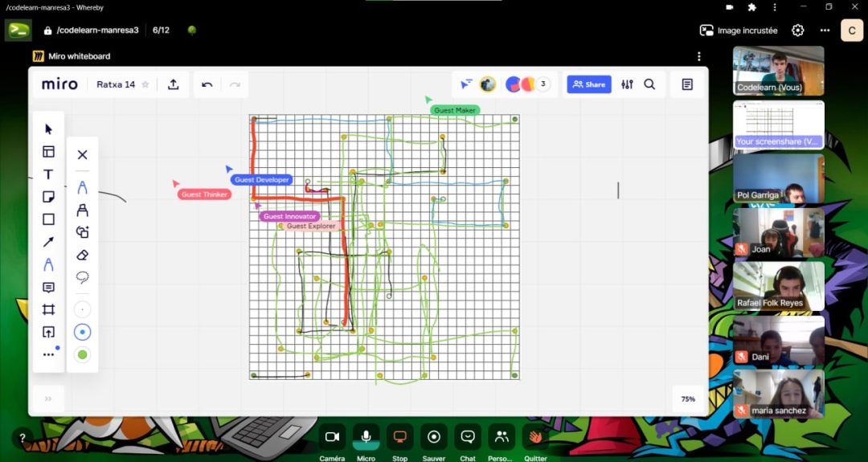Show the 3 additional collaborators
Screen dimensions: 868x462
point(543,84)
